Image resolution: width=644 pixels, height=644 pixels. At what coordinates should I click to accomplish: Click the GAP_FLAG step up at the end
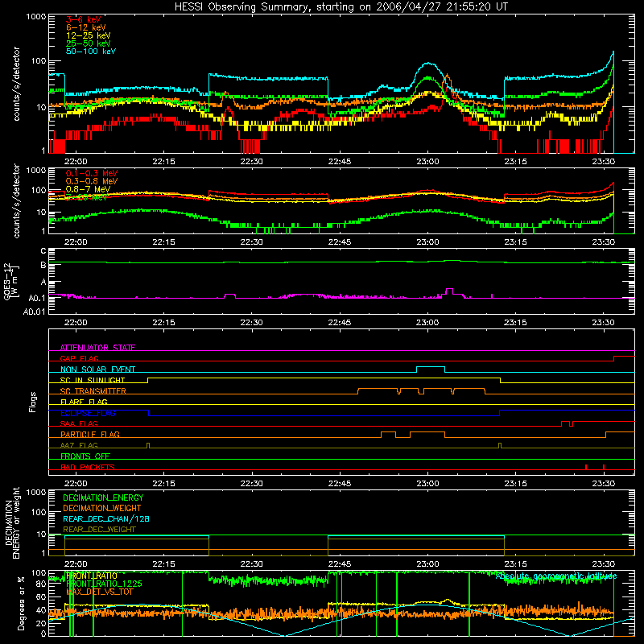coord(624,357)
